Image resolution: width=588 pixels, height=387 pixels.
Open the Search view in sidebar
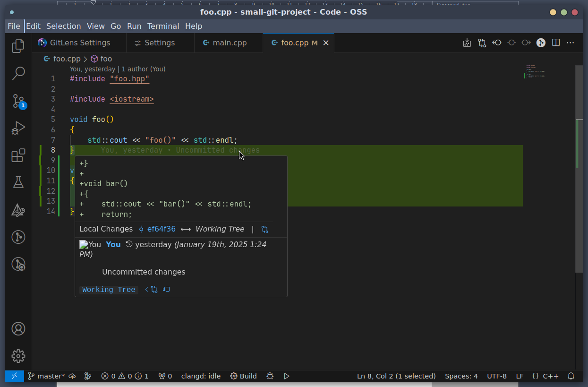click(18, 73)
